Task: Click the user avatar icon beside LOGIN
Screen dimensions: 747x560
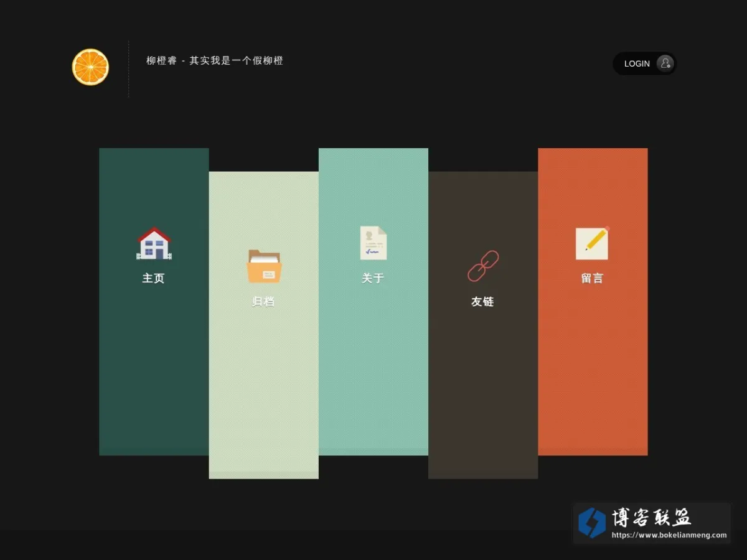Action: click(x=665, y=63)
